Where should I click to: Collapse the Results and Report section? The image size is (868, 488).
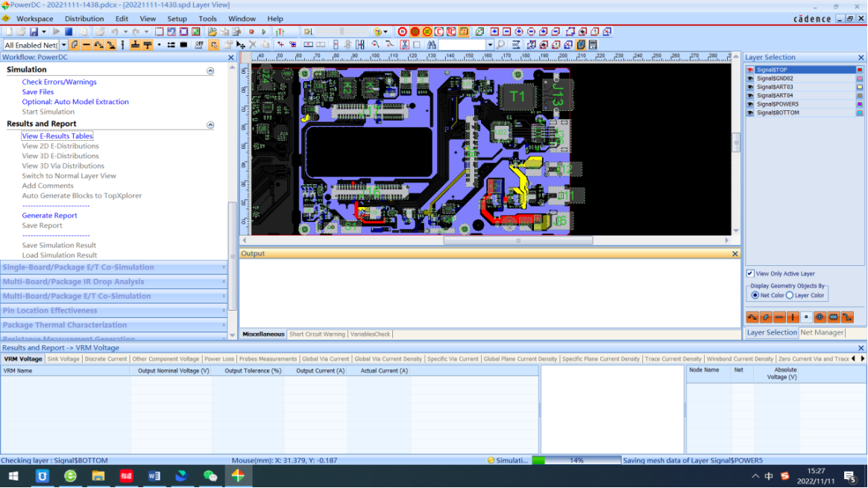point(210,125)
